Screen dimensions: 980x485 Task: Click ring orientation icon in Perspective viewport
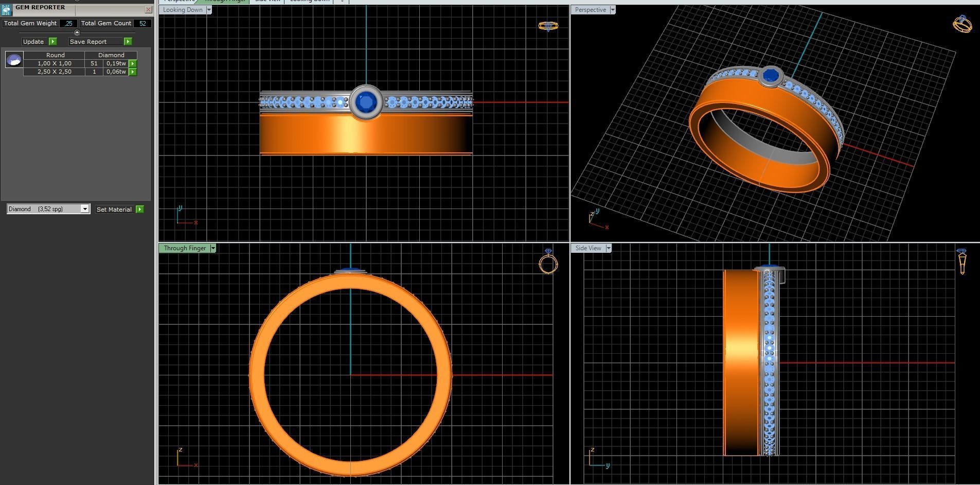962,24
